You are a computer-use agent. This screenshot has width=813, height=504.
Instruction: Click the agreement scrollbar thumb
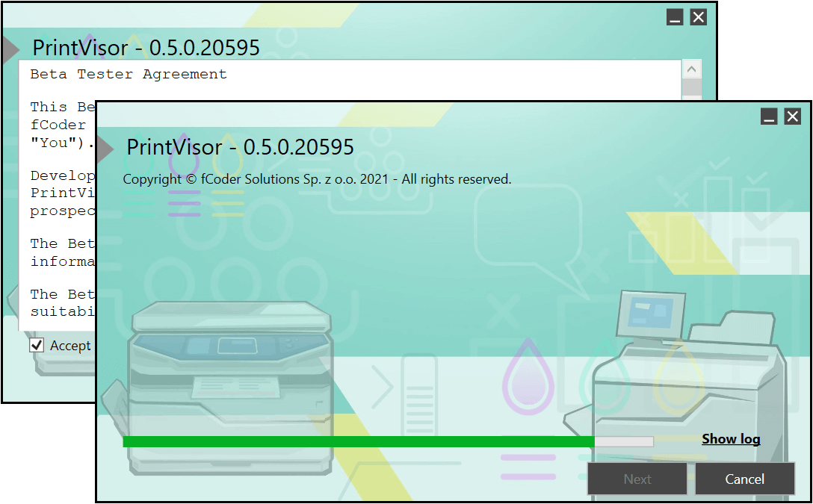point(692,87)
